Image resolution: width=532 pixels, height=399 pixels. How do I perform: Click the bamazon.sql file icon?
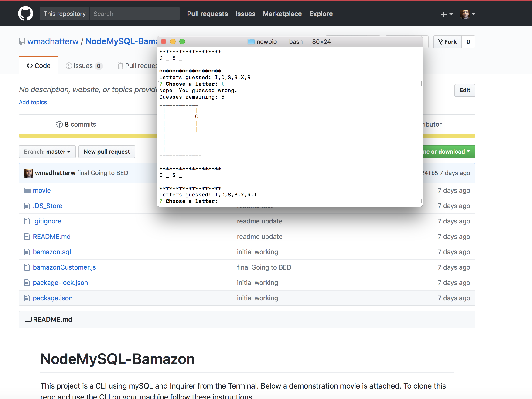pyautogui.click(x=27, y=252)
